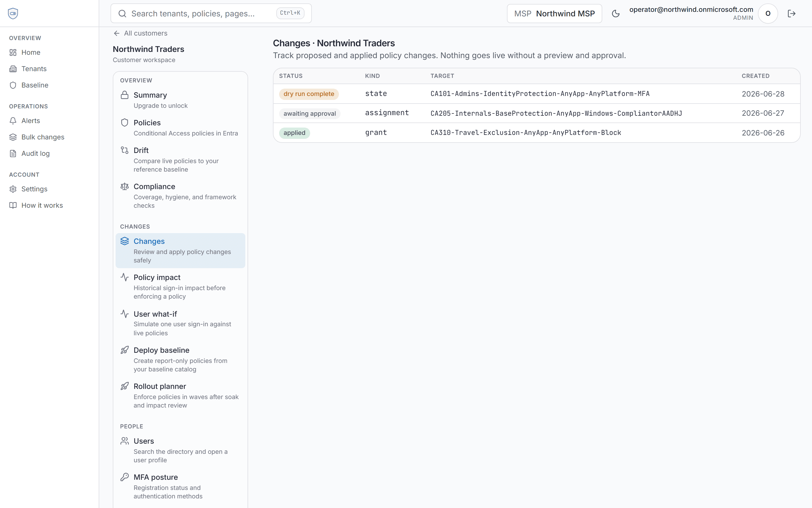Click the Home grid icon
The image size is (812, 508).
point(13,52)
